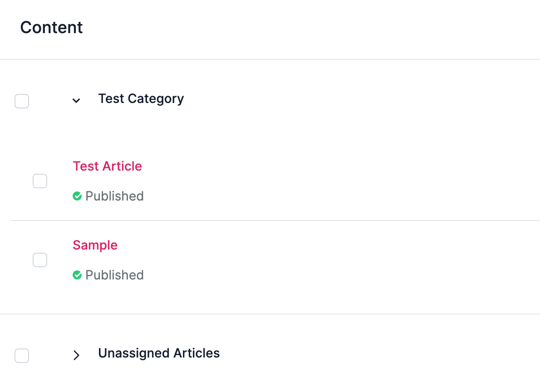The height and width of the screenshot is (392, 540).
Task: Open the Sample article link
Action: pyautogui.click(x=95, y=245)
